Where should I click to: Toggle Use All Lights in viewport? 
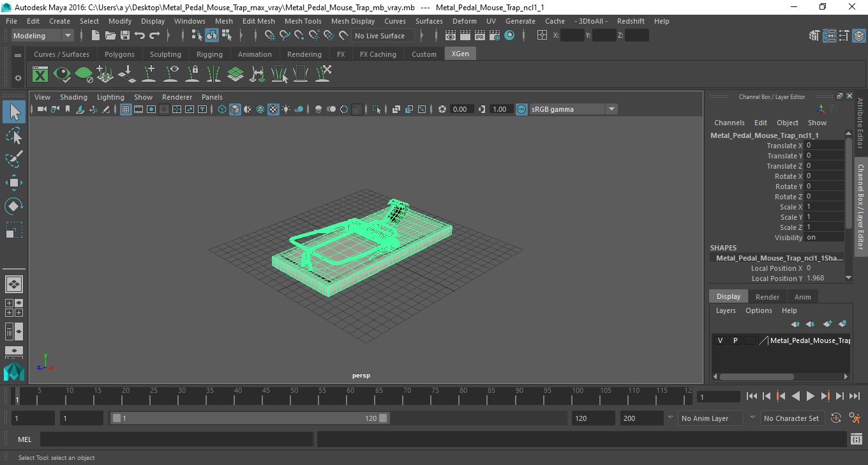(x=286, y=109)
